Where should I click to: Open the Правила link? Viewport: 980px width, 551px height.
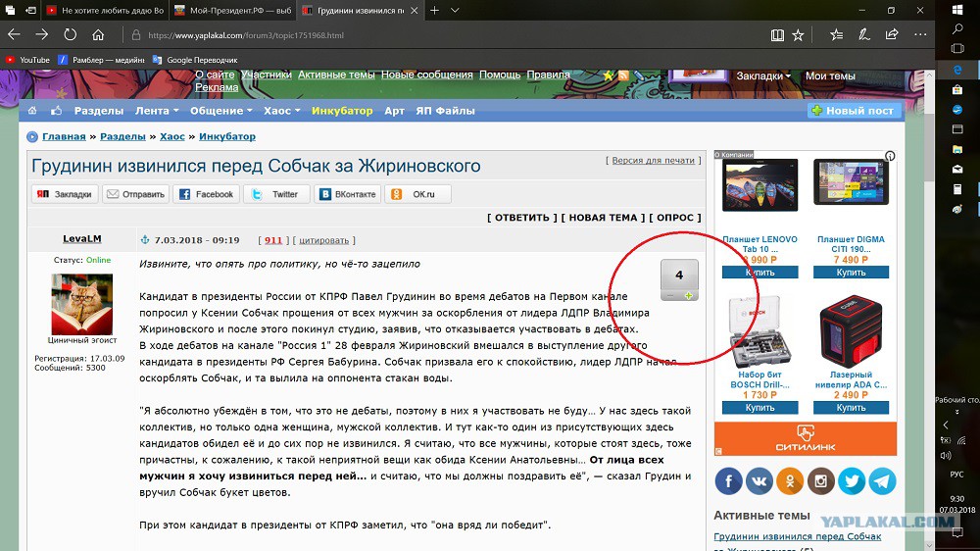click(548, 75)
